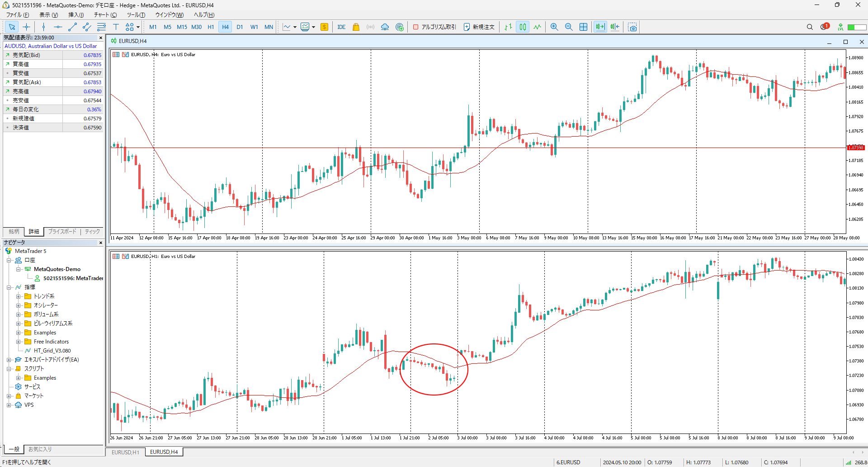Click the search magnifier icon
This screenshot has width=868, height=467.
tap(810, 27)
